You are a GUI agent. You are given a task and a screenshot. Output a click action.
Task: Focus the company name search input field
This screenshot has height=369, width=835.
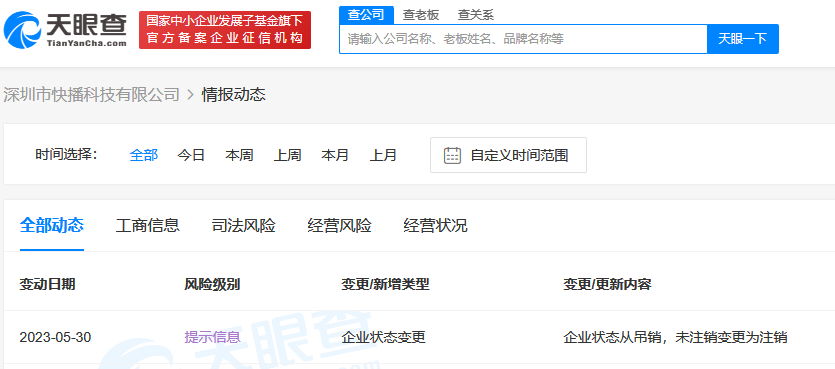523,39
